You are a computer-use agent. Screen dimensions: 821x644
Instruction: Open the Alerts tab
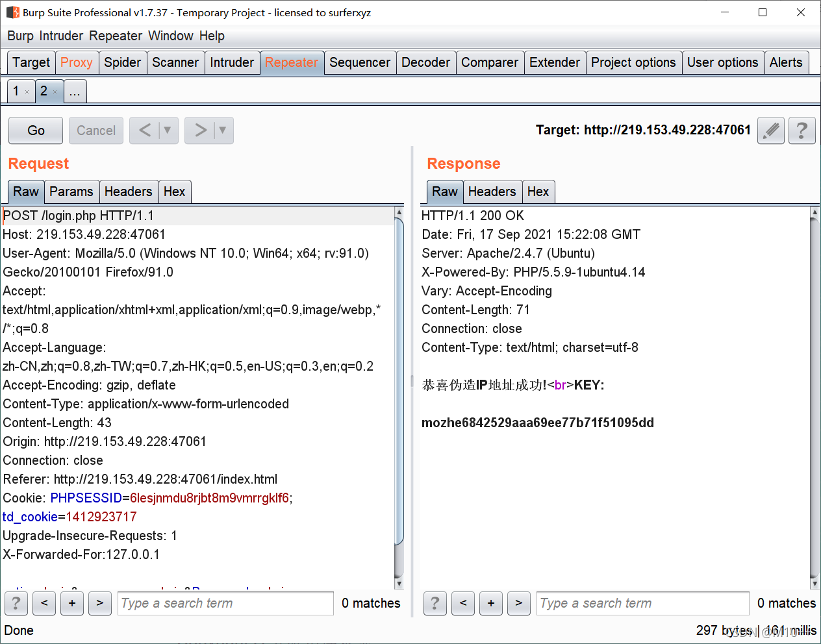pyautogui.click(x=786, y=62)
